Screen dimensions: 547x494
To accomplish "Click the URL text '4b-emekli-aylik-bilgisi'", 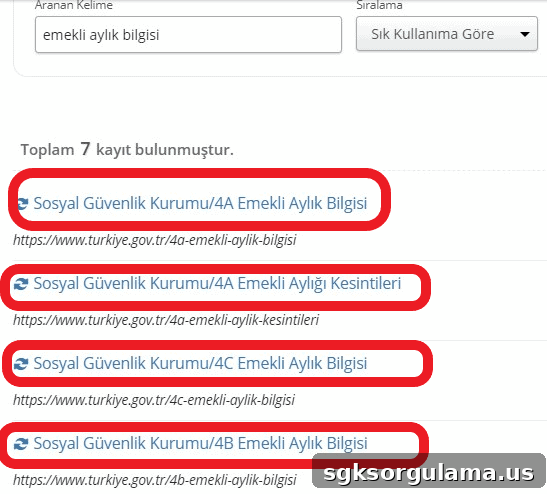I will tap(155, 480).
